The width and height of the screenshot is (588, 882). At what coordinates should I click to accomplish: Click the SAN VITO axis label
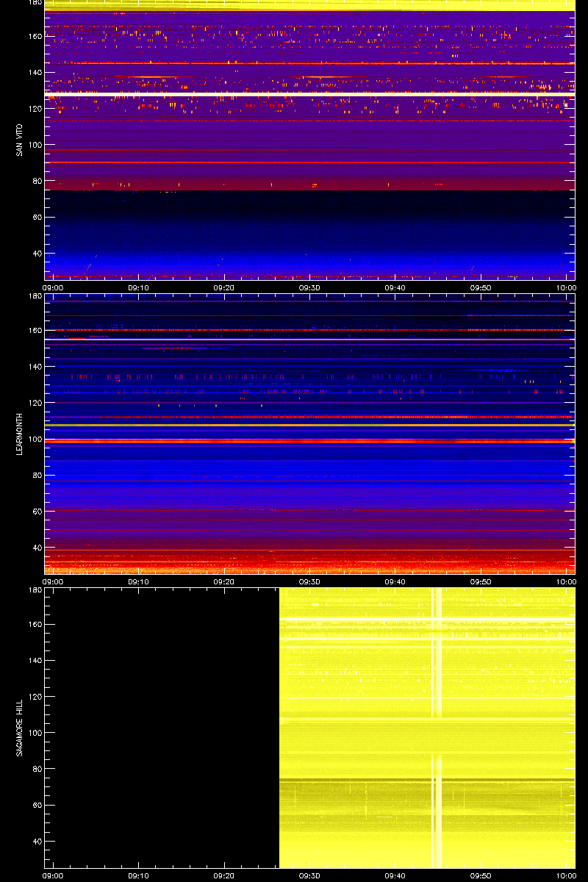tap(20, 140)
